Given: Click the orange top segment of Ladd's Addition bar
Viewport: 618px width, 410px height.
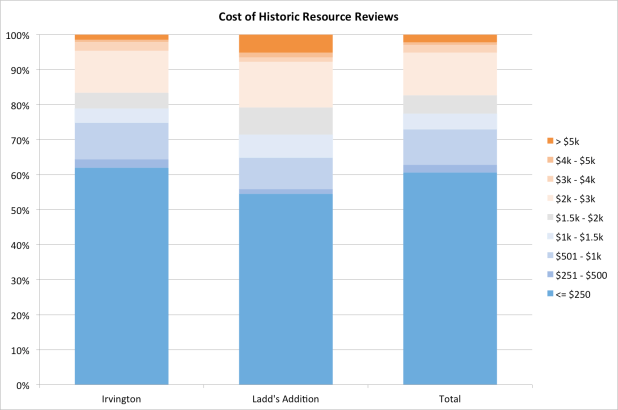Looking at the screenshot, I should [285, 43].
